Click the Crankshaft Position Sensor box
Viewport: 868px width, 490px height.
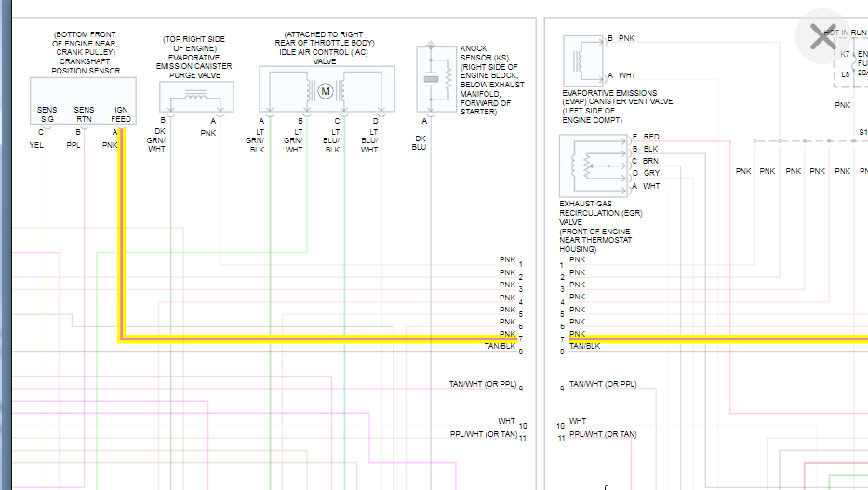point(83,100)
